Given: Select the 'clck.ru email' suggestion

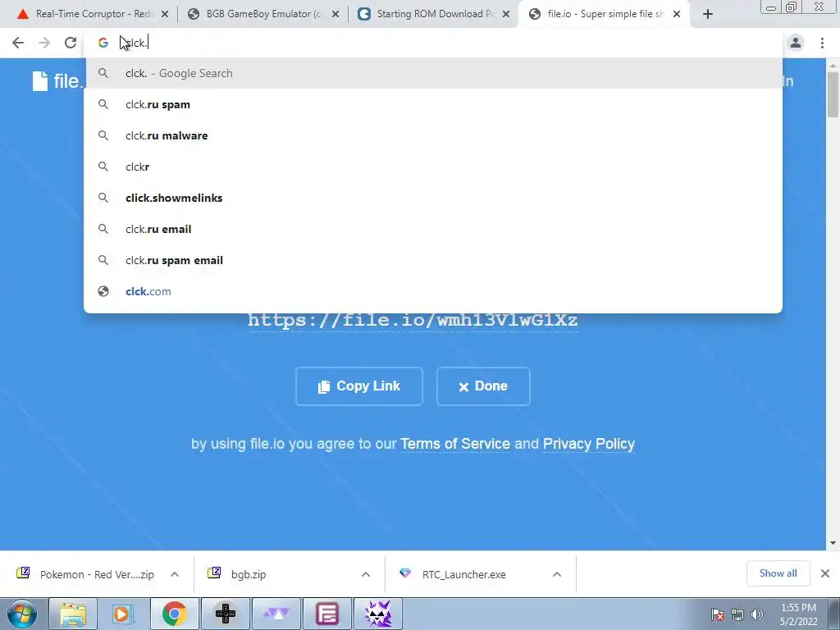Looking at the screenshot, I should tap(433, 229).
